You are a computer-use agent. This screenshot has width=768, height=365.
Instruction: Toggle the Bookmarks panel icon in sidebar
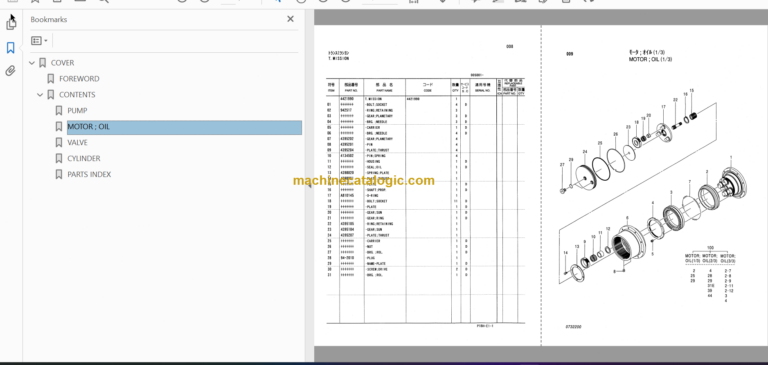(x=11, y=48)
